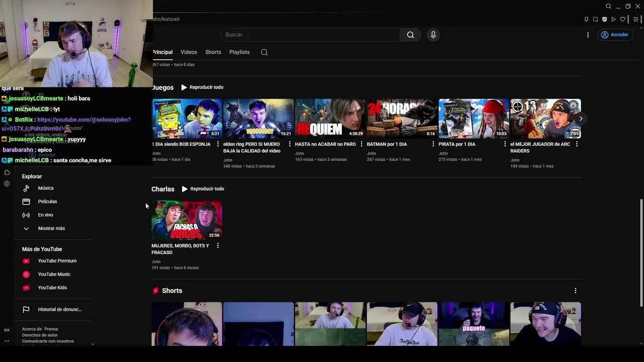The width and height of the screenshot is (644, 362).
Task: Open the Derechos de autor footer link
Action: pos(40,335)
